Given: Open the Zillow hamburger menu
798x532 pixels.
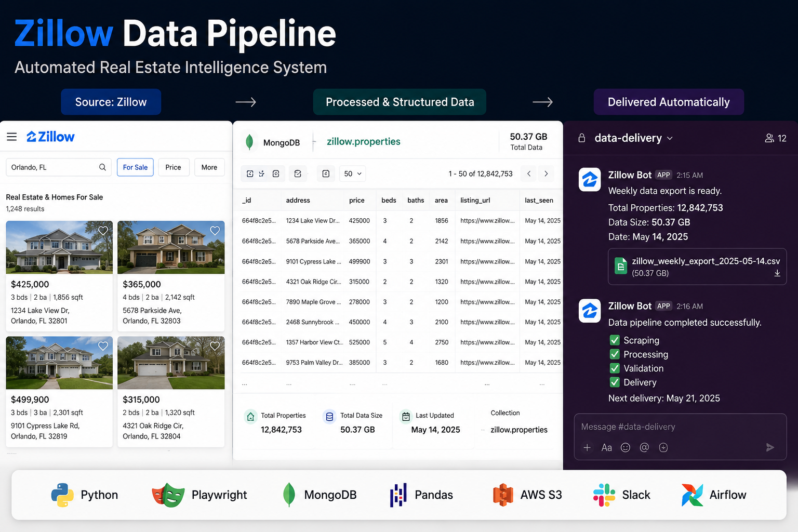Looking at the screenshot, I should click(11, 137).
